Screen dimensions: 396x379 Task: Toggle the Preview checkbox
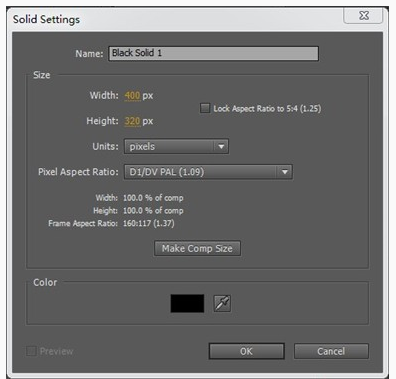31,351
